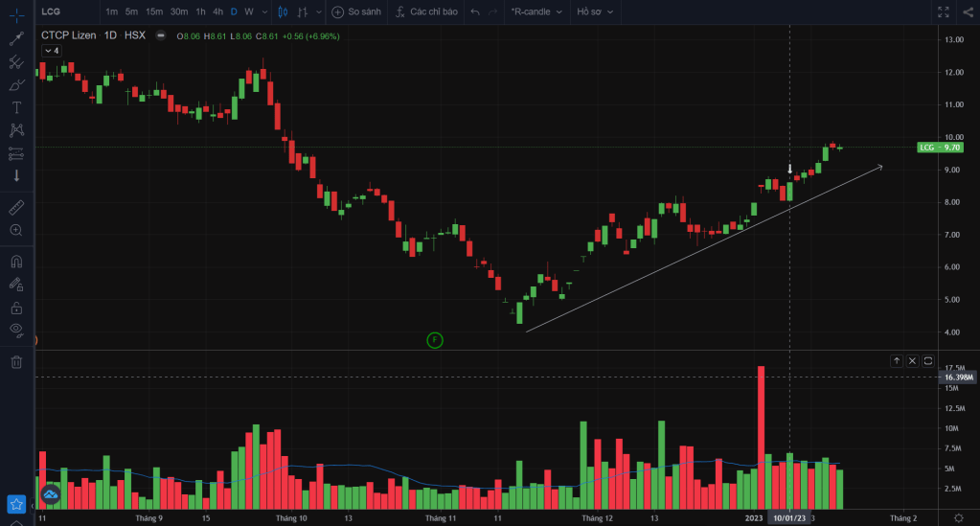Click the share icon in top bar
Image resolution: width=980 pixels, height=526 pixels.
966,11
